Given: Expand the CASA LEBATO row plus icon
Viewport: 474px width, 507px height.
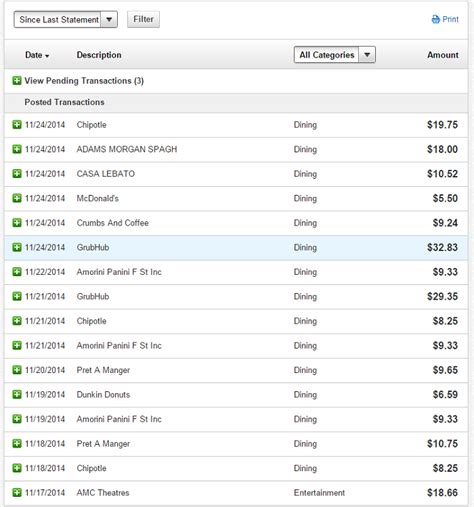Looking at the screenshot, I should [x=17, y=174].
